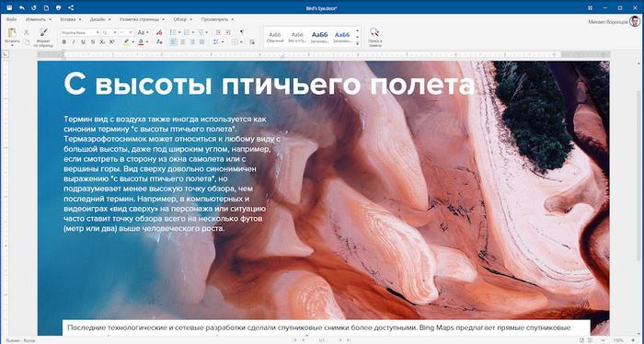The image size is (644, 344).
Task: Open the Aa text styles icon in the lower font row
Action: [159, 42]
